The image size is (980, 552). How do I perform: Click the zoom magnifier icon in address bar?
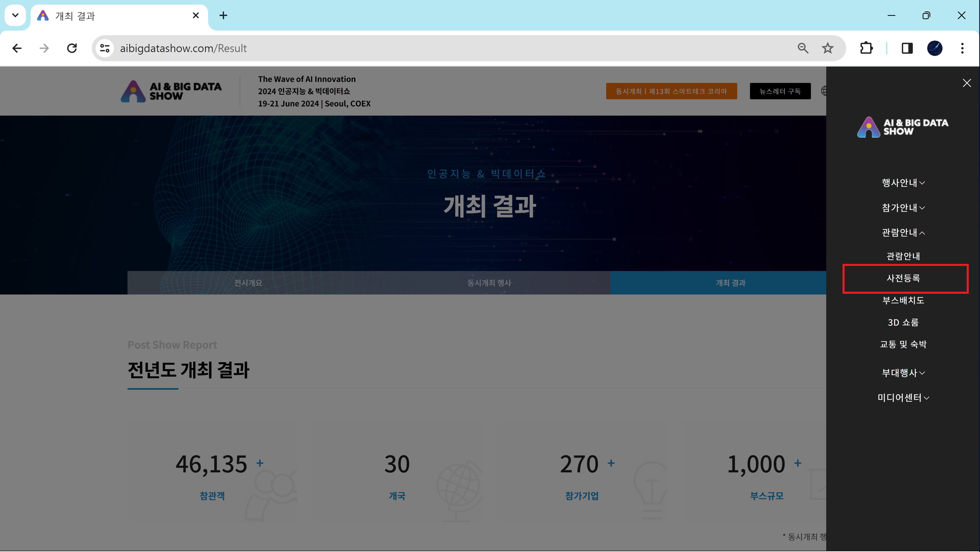(803, 48)
